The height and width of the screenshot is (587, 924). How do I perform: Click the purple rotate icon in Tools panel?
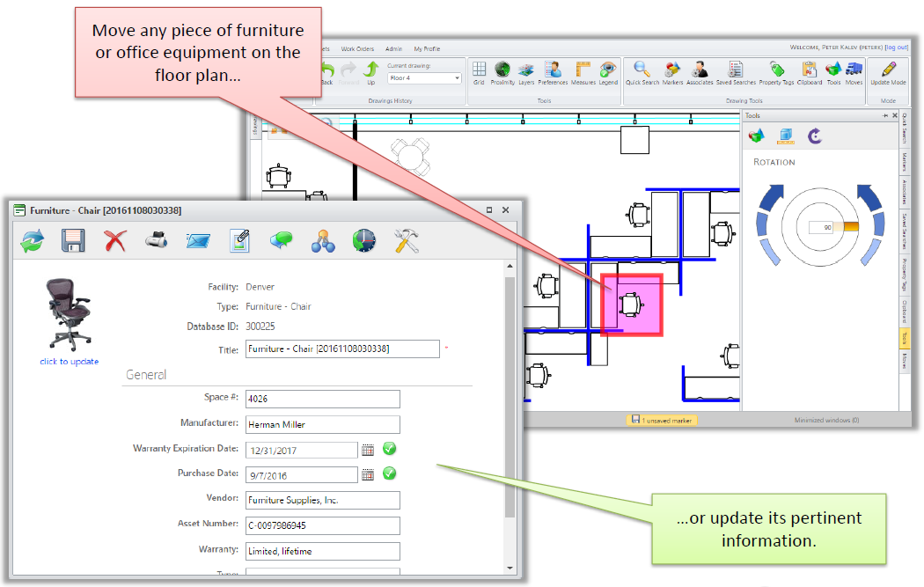(x=815, y=136)
